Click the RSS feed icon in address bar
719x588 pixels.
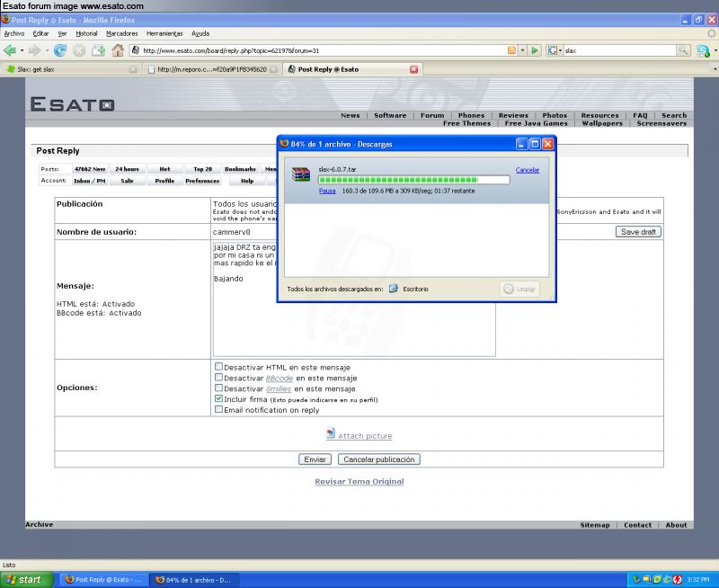(x=511, y=50)
